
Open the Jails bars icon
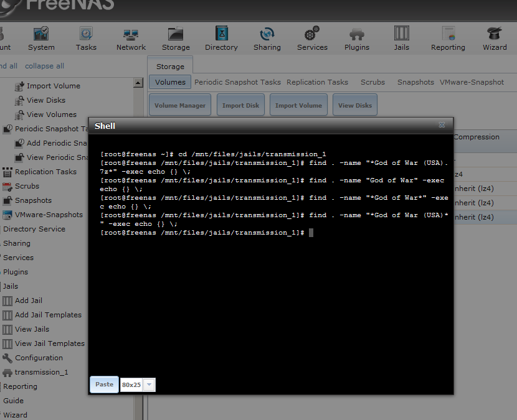[402, 34]
